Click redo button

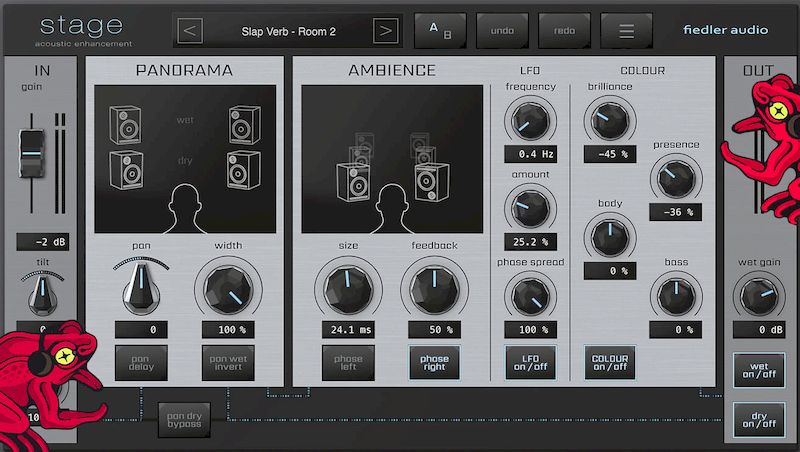point(564,31)
